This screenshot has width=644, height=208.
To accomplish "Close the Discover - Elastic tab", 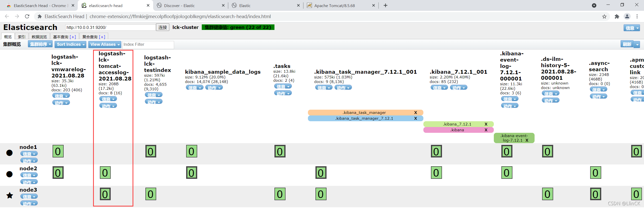I will (223, 6).
